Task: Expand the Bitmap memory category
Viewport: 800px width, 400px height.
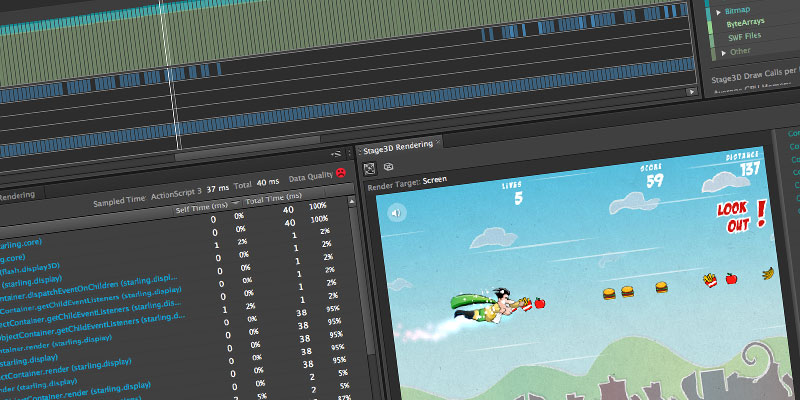Action: [x=718, y=12]
